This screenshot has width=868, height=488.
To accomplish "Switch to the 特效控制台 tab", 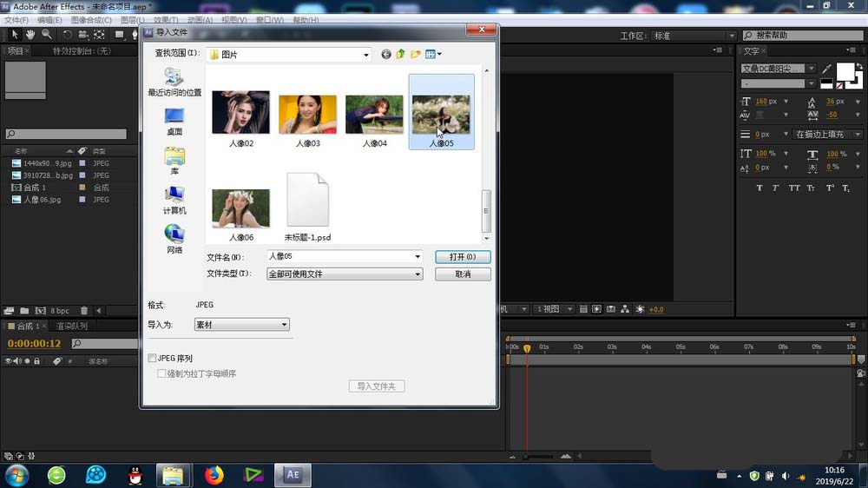I will [82, 51].
